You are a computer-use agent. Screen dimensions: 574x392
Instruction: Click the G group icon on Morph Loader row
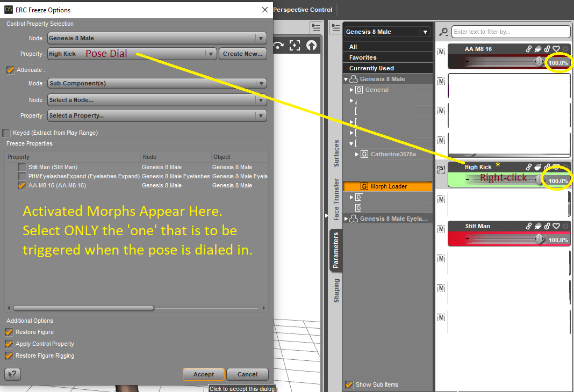tap(364, 186)
